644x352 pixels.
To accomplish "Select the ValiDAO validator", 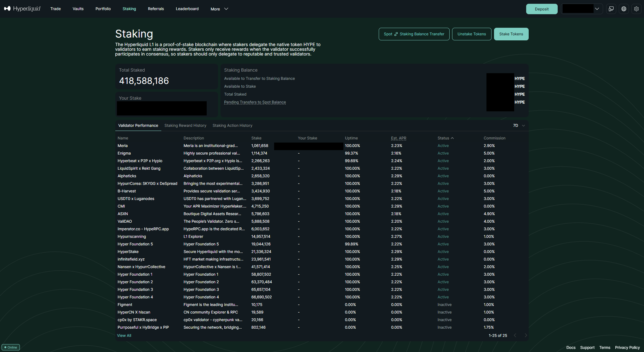I will tap(125, 221).
